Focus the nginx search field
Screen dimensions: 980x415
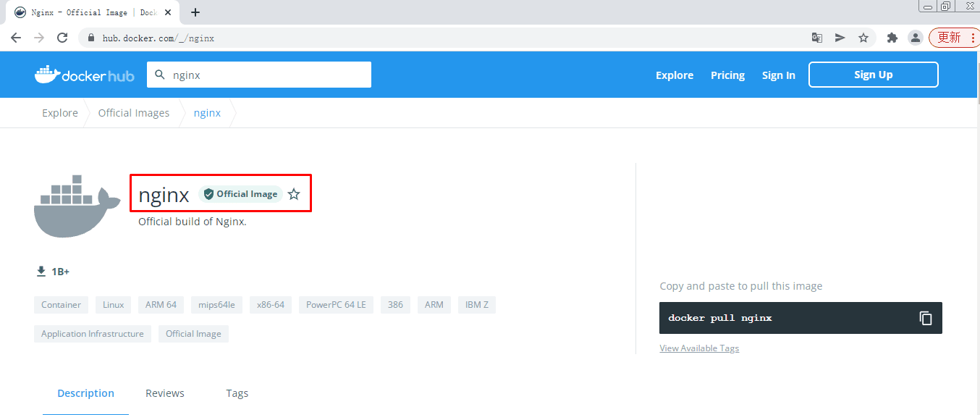259,75
